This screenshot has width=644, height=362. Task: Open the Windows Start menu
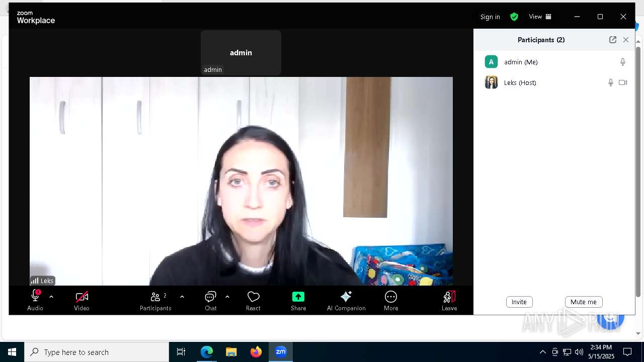[x=12, y=352]
